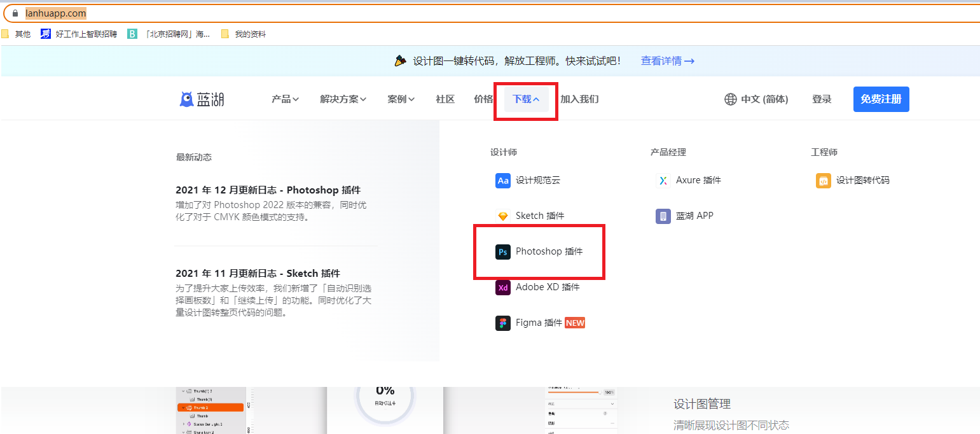Screen dimensions: 980x434
Task: Click the 登录 link
Action: 822,99
